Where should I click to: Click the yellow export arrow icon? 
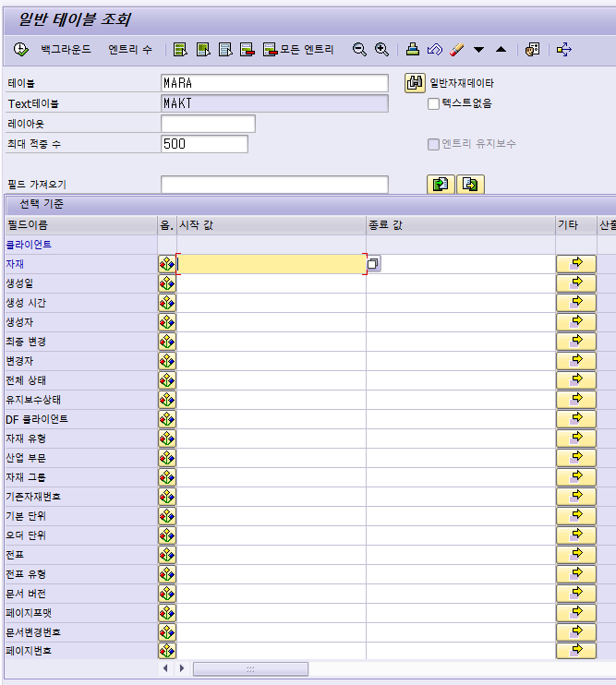pyautogui.click(x=564, y=49)
